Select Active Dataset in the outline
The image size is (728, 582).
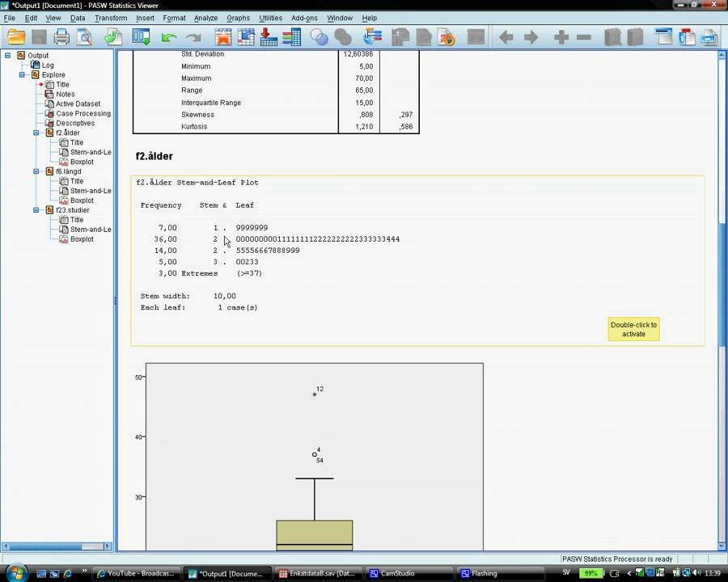click(78, 104)
